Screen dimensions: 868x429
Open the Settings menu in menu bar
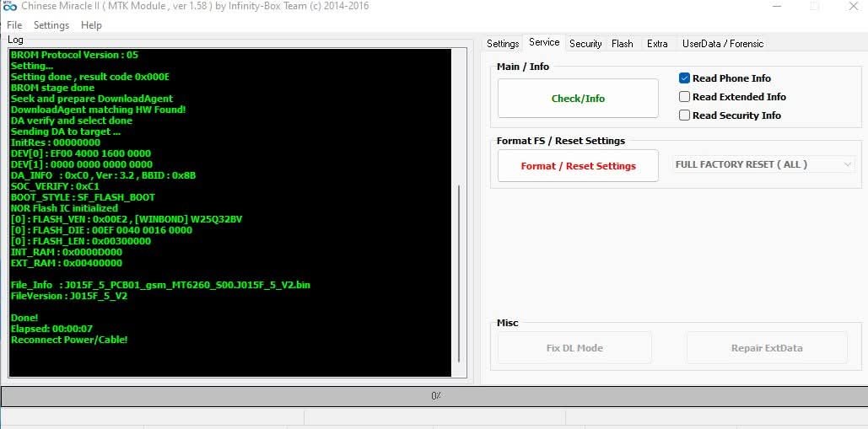pyautogui.click(x=51, y=25)
